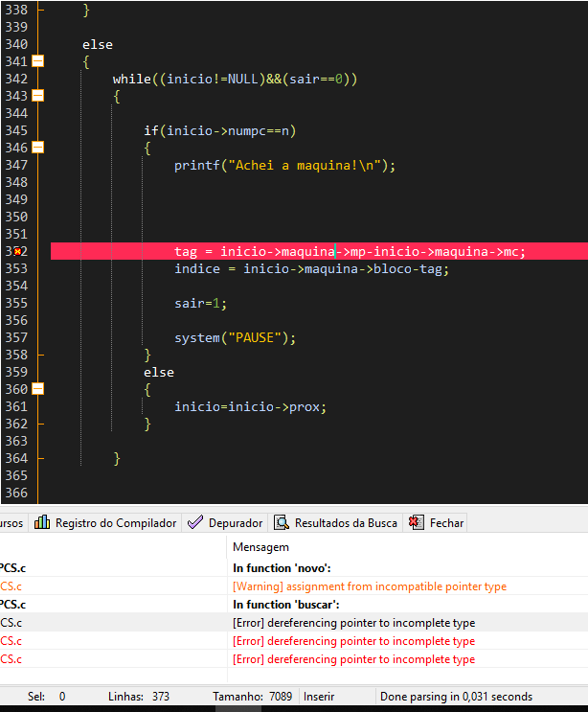Collapse the else-block fold at line 360
This screenshot has height=712, width=588.
38,389
